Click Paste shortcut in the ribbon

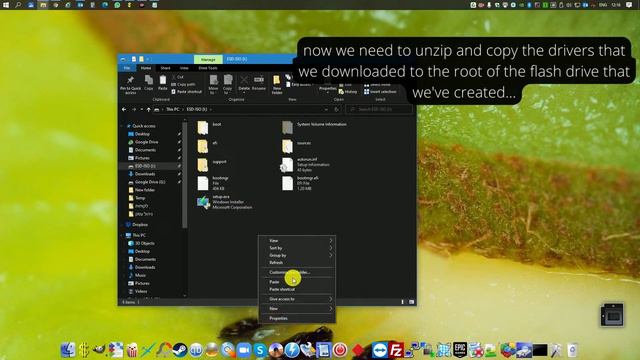point(187,92)
